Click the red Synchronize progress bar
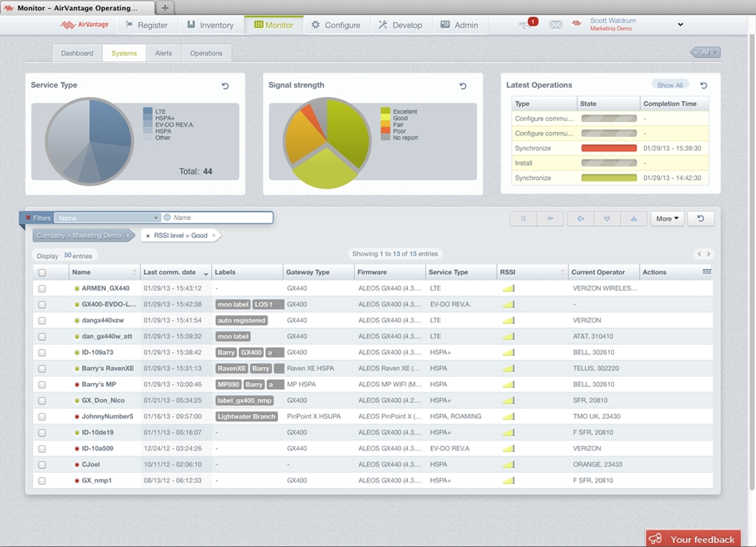 tap(609, 148)
